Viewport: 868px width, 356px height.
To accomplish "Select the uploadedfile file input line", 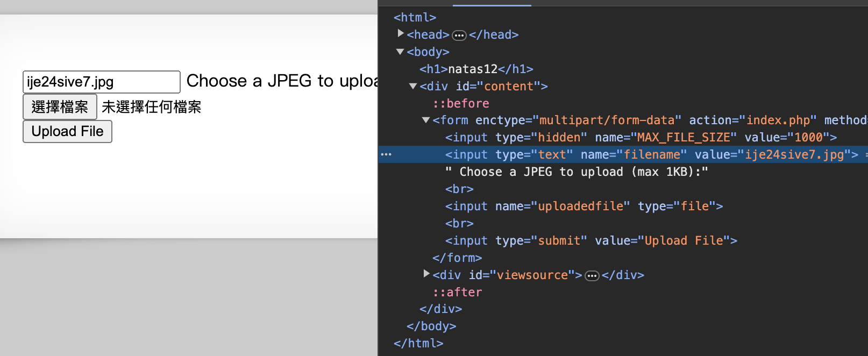I will coord(584,206).
